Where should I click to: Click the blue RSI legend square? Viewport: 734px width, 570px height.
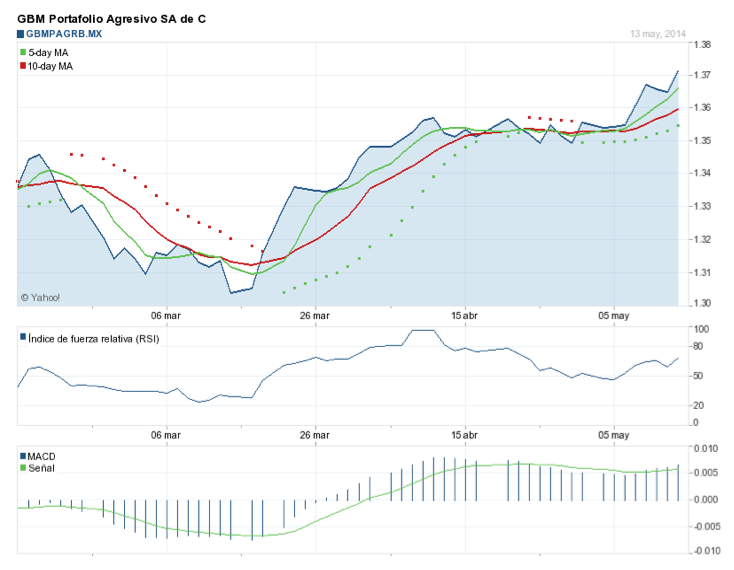(23, 336)
